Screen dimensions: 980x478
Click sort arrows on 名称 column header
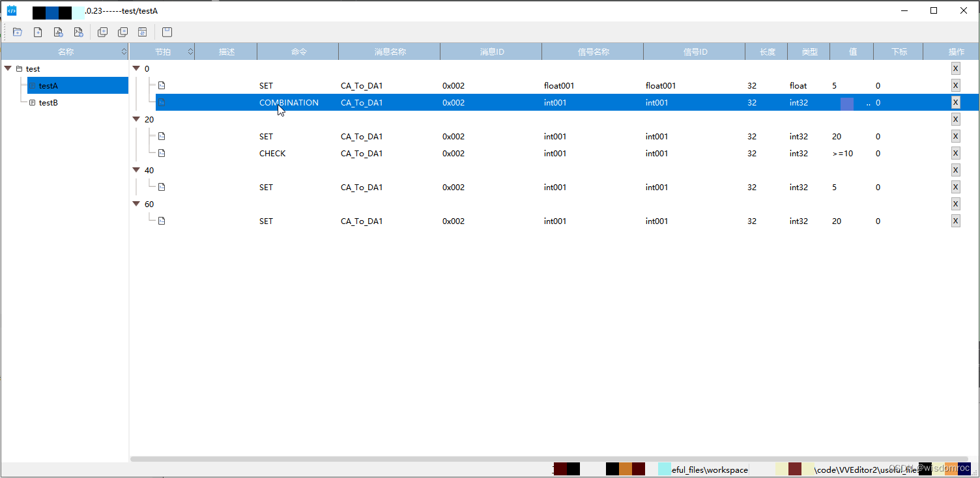pos(124,51)
